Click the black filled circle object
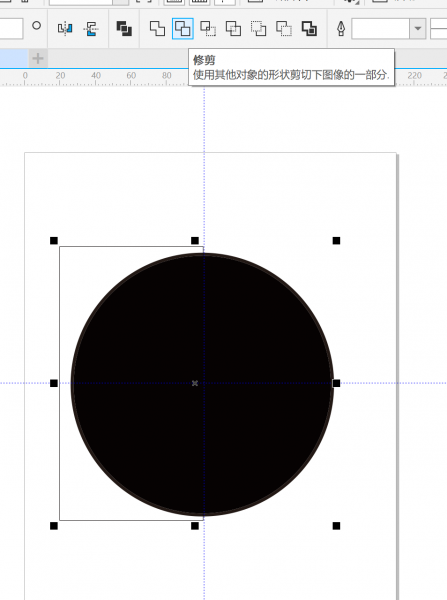This screenshot has width=447, height=600. (x=202, y=384)
